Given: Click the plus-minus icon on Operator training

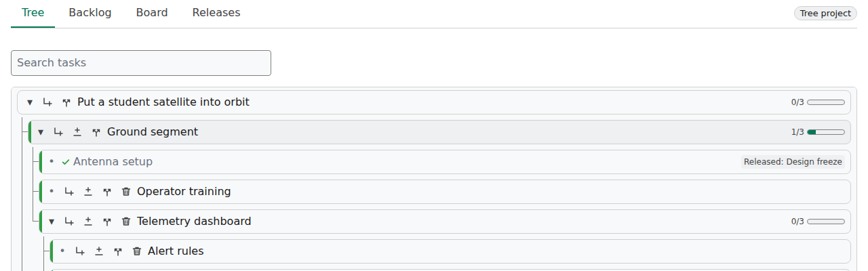Looking at the screenshot, I should point(88,192).
